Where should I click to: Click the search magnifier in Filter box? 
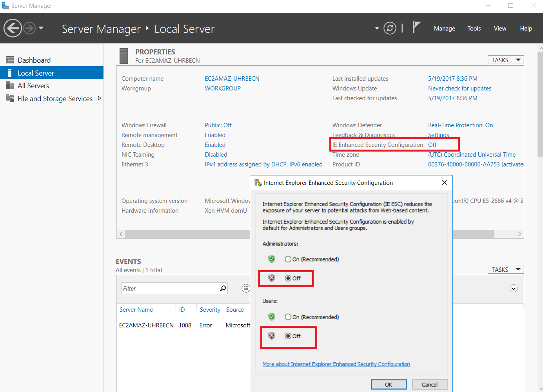[x=223, y=288]
